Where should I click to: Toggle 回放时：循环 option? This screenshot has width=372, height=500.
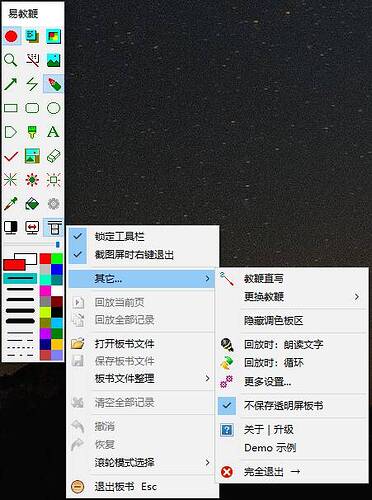tap(292, 363)
